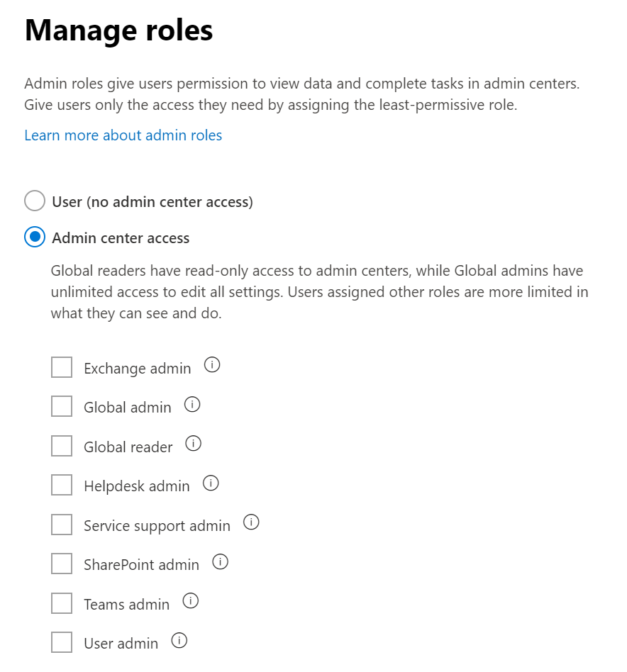Screen dimensions: 627x672
Task: Click Service support admin info icon
Action: point(251,523)
